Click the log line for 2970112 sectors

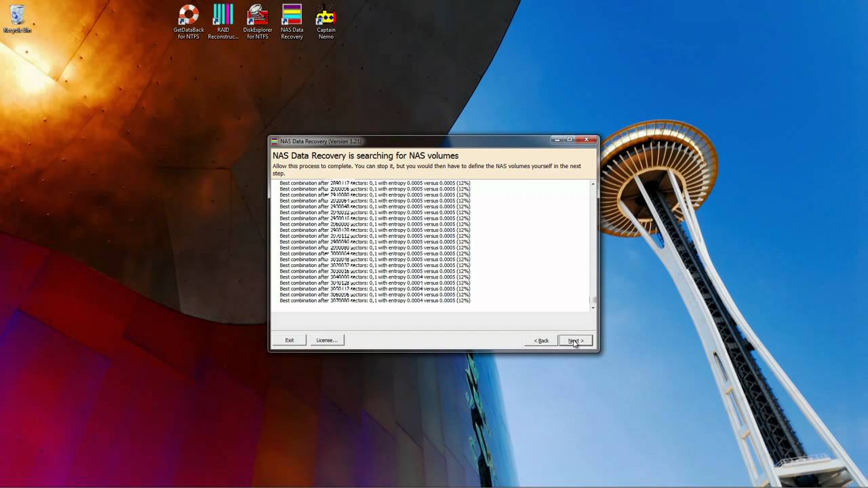coord(375,236)
